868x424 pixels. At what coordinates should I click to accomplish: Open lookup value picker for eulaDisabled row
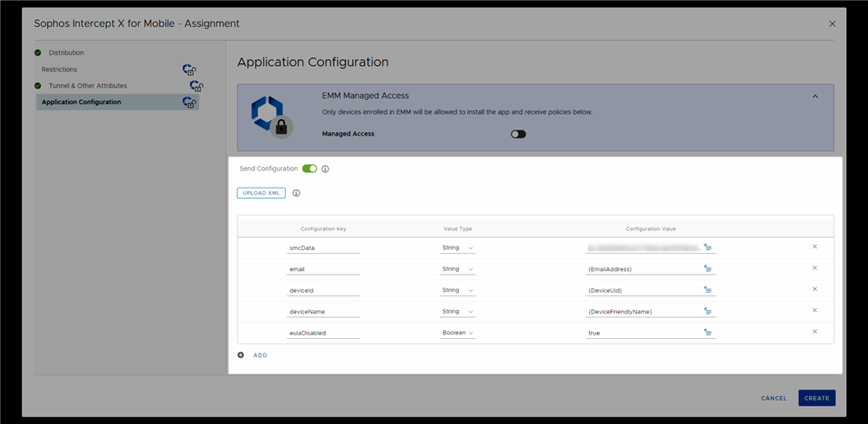(707, 332)
